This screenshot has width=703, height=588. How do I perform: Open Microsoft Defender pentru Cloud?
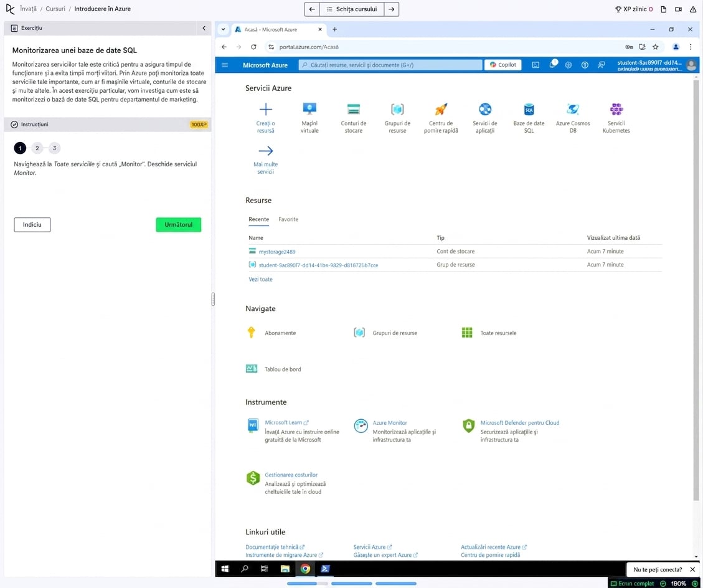pos(520,422)
